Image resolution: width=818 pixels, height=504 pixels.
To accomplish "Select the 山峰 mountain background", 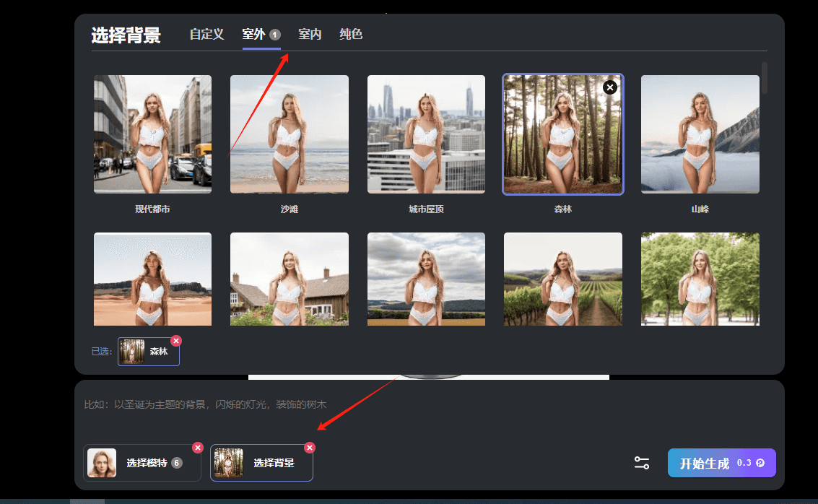I will click(700, 134).
